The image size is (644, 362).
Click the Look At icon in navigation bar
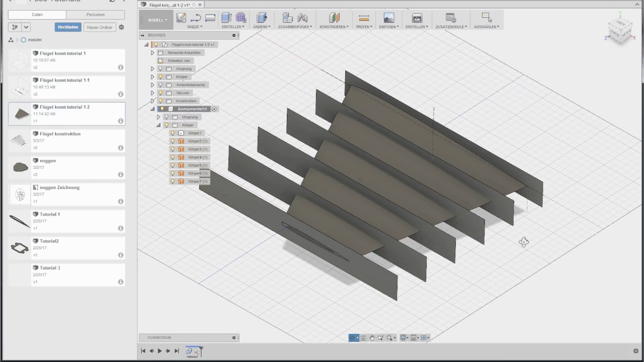click(x=363, y=338)
